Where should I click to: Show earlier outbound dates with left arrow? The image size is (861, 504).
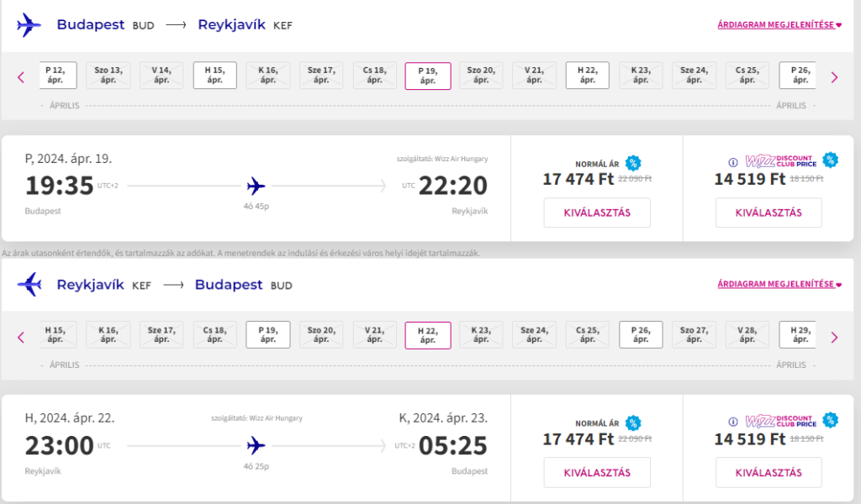point(21,78)
